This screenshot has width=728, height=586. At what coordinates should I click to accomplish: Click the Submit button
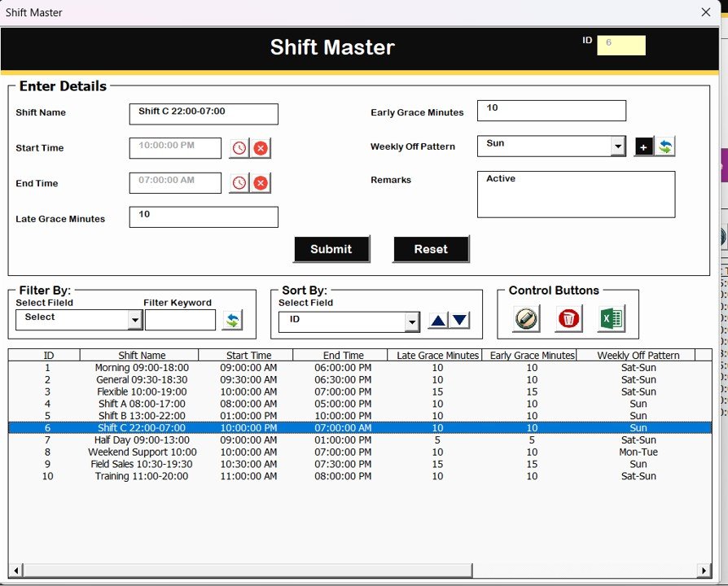331,249
